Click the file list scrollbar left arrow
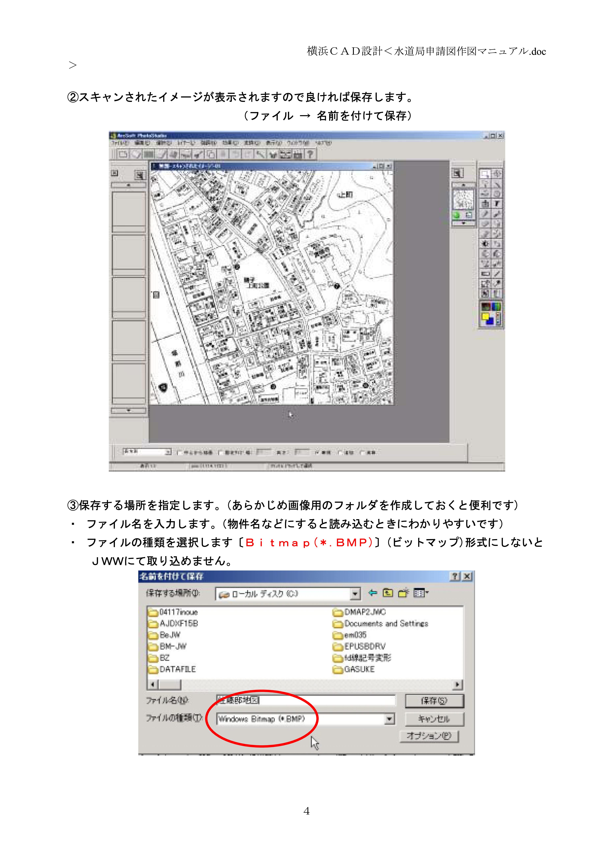This screenshot has width=613, height=868. pos(153,685)
